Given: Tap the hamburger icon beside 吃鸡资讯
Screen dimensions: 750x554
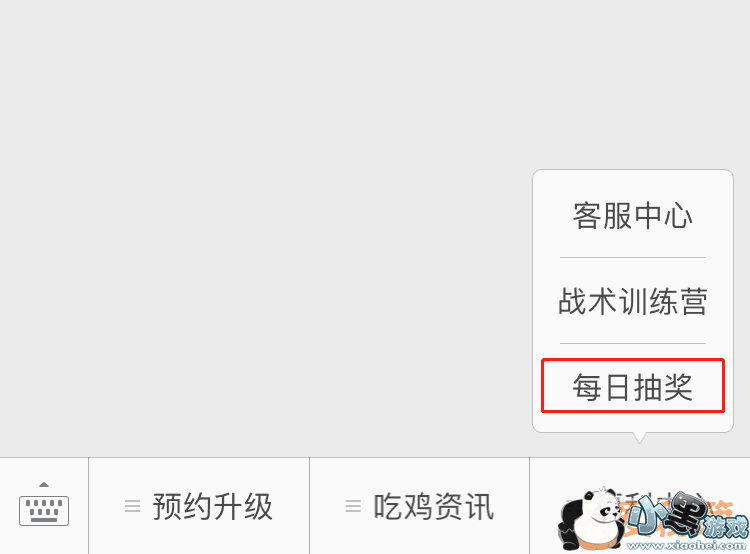Looking at the screenshot, I should tap(353, 506).
